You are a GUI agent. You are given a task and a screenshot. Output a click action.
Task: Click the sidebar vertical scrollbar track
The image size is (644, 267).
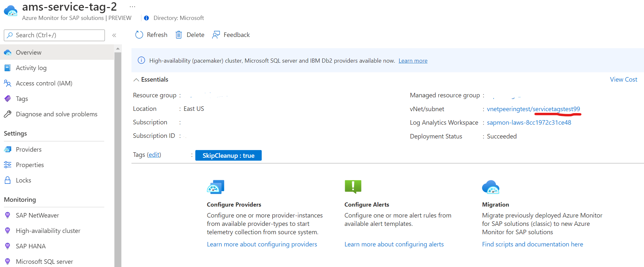coord(118,159)
